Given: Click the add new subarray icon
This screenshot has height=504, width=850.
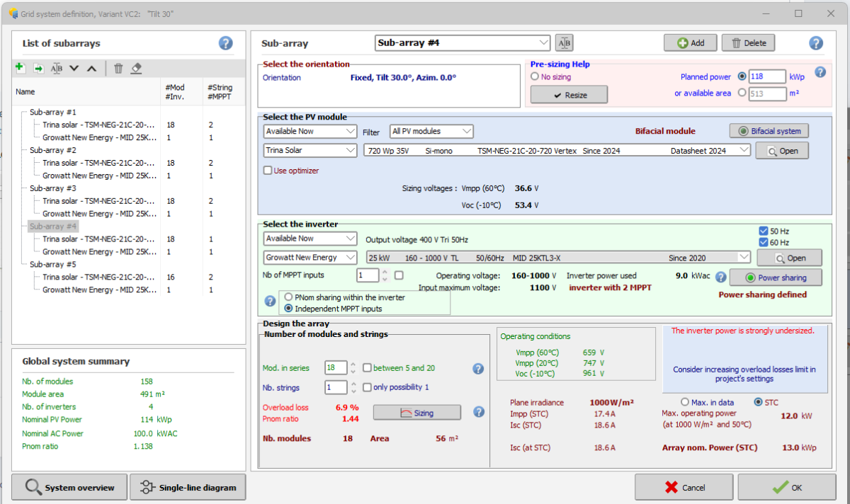Looking at the screenshot, I should coord(20,68).
